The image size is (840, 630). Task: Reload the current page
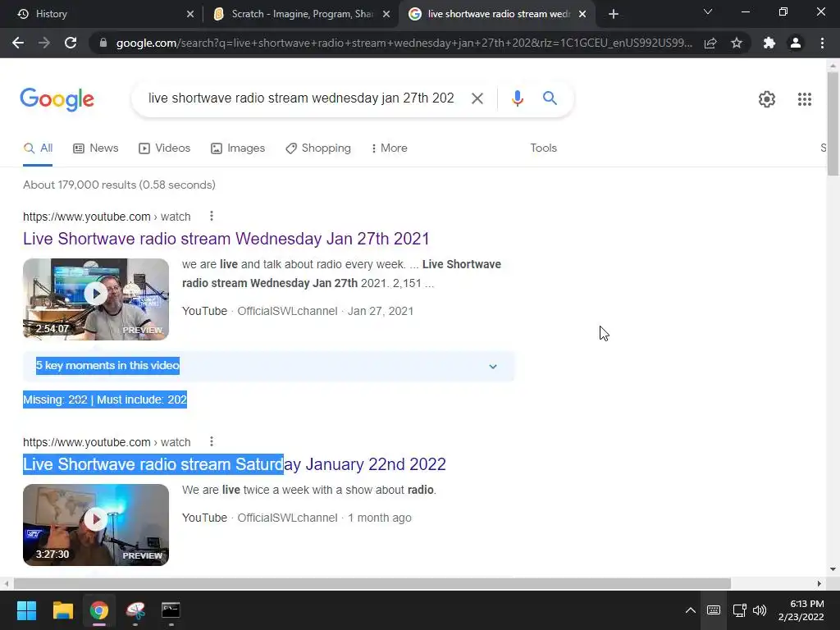[71, 43]
